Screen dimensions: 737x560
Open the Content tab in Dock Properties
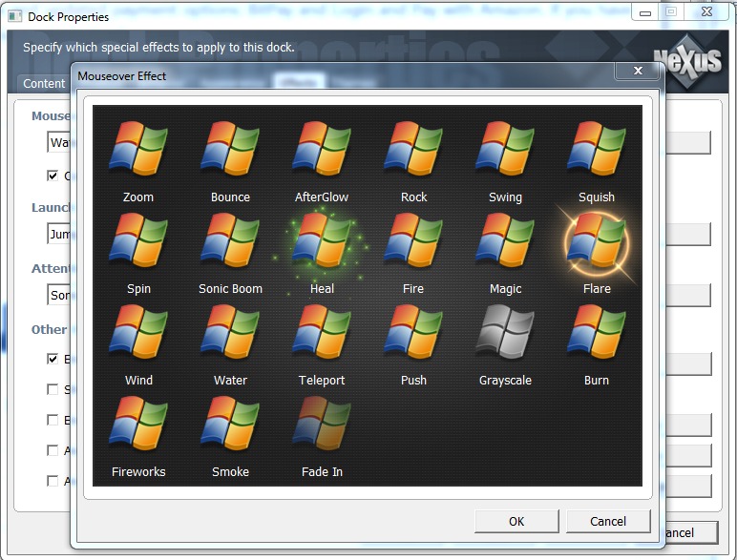(x=44, y=84)
